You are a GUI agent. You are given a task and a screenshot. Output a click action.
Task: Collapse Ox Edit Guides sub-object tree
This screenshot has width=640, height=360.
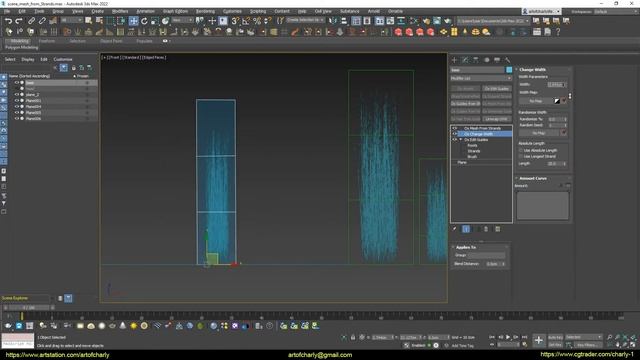click(461, 140)
